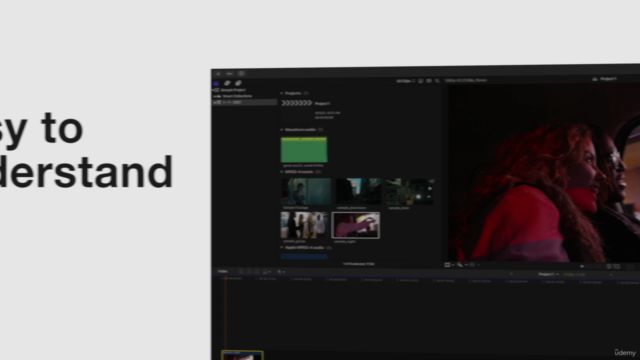Select the highlighted pink-sleeve clip thumbnail
This screenshot has height=360, width=640.
[x=356, y=225]
